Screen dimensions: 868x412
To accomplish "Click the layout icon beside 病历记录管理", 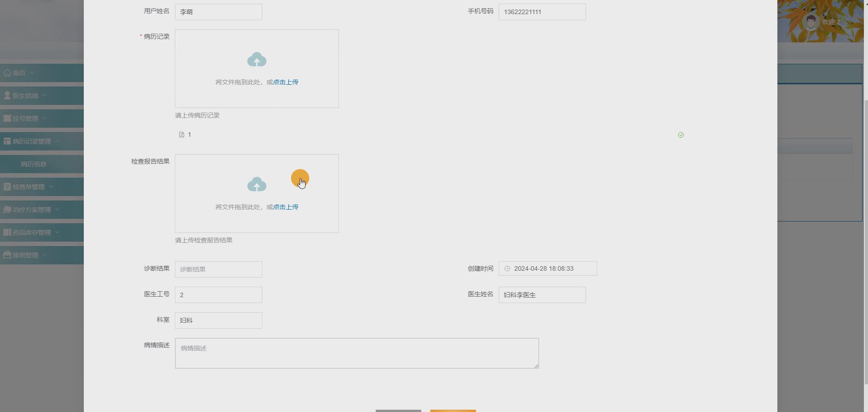I will click(7, 141).
